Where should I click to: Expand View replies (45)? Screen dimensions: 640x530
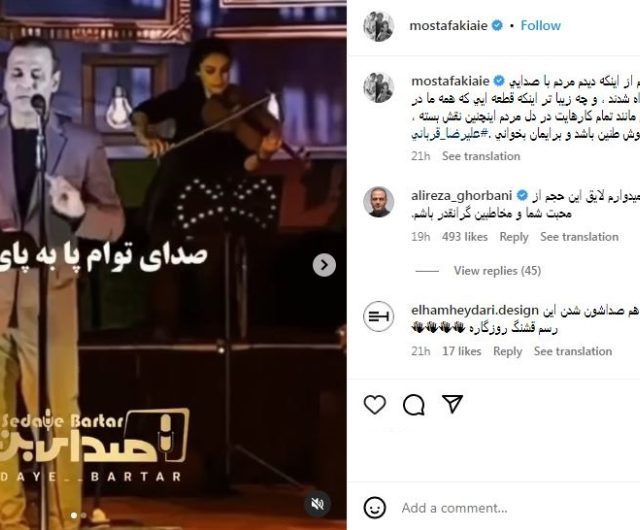click(497, 270)
